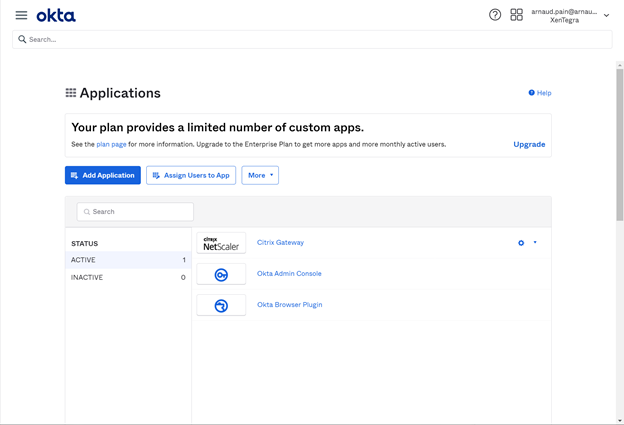Open the hamburger navigation menu

[21, 15]
